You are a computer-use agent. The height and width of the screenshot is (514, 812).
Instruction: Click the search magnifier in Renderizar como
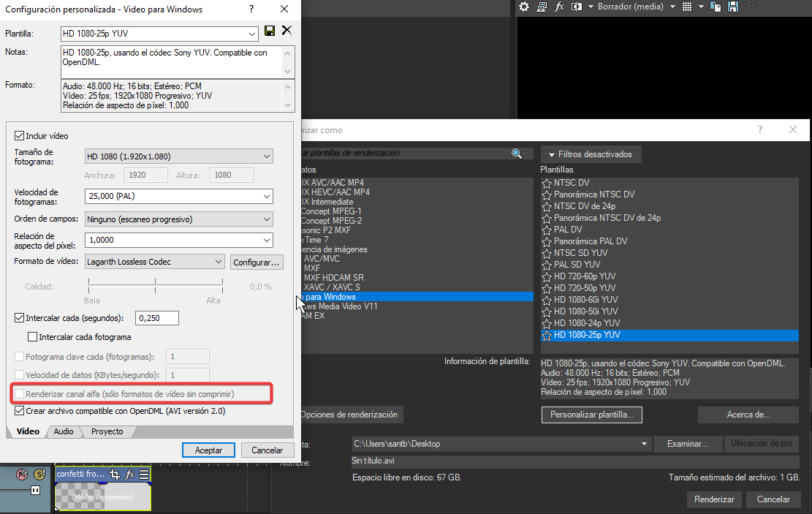point(516,154)
